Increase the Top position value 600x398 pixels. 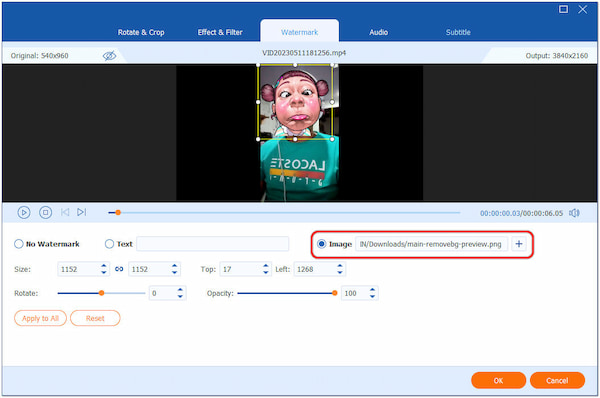[x=266, y=266]
